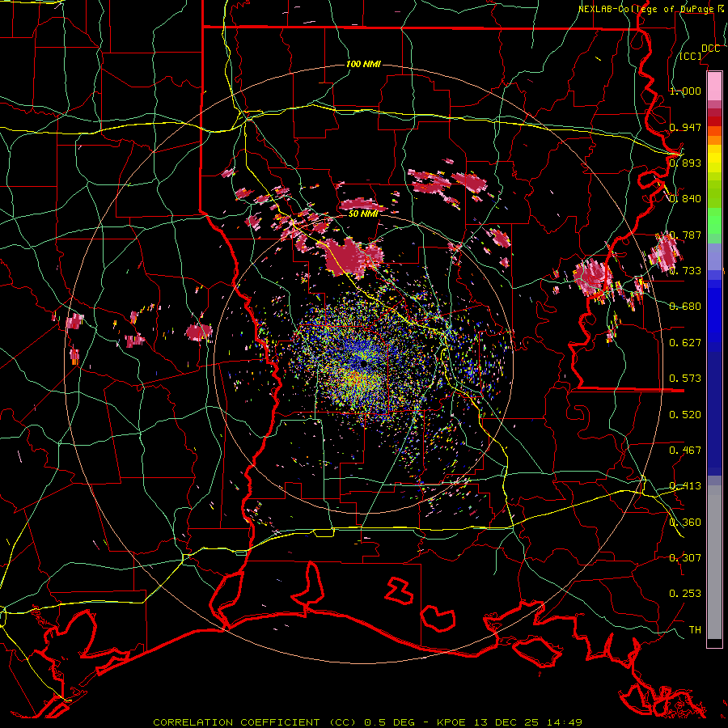Viewport: 728px width, 728px height.
Task: Click the 0.467 scale label
Action: point(685,451)
